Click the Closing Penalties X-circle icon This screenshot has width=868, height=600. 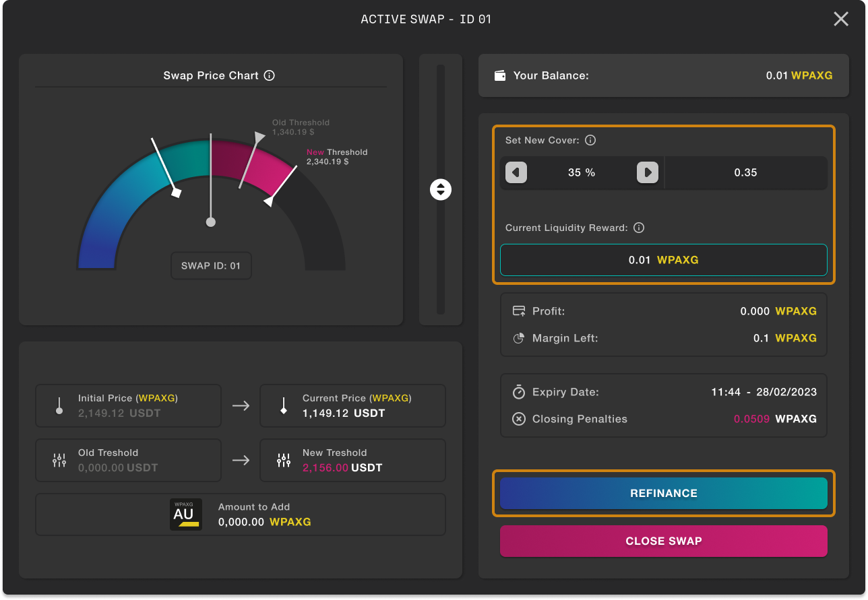pos(519,419)
